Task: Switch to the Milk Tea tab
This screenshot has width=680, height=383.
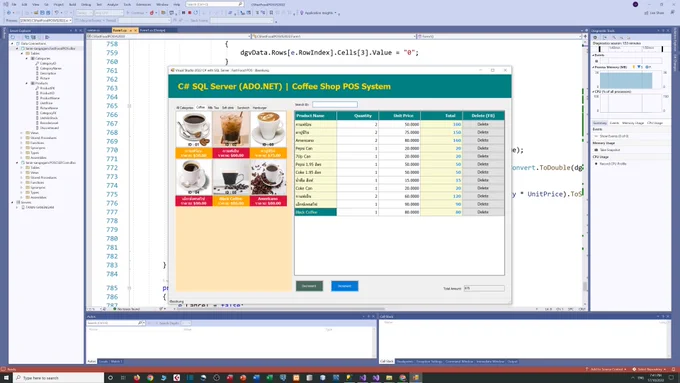Action: (x=213, y=108)
